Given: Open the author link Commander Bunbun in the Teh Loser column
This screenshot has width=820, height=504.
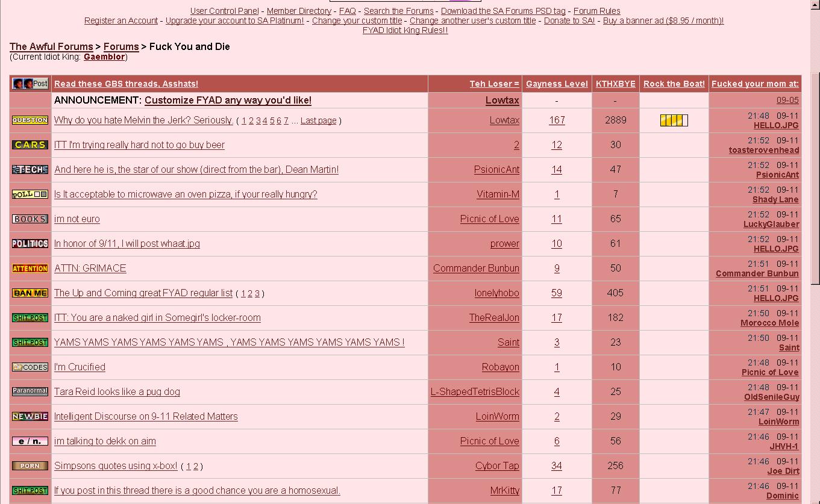Looking at the screenshot, I should 476,269.
